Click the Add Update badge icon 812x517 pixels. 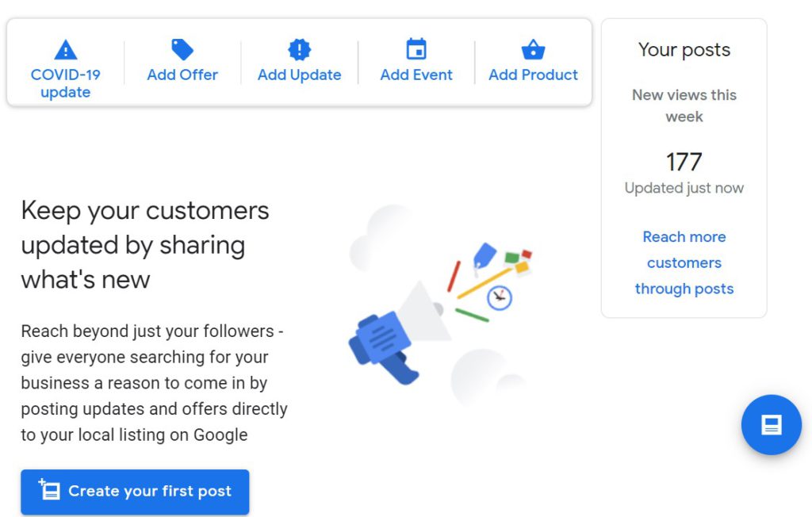click(x=299, y=50)
